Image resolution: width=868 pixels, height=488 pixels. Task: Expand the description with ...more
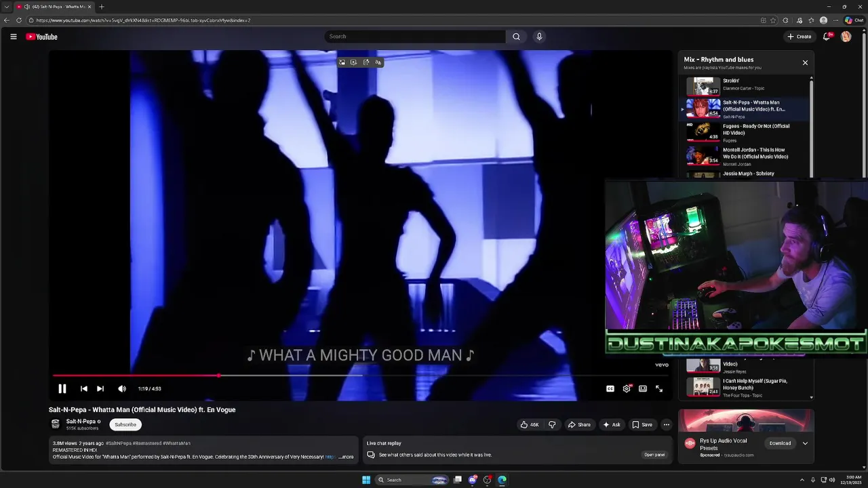point(347,457)
